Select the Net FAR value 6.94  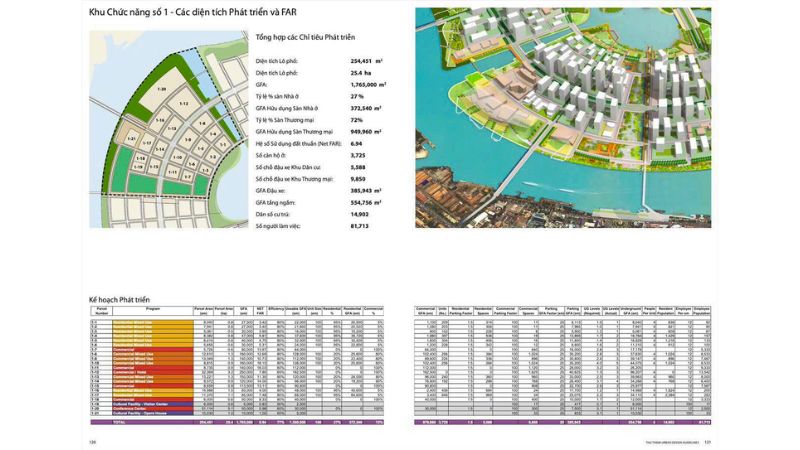pyautogui.click(x=357, y=143)
